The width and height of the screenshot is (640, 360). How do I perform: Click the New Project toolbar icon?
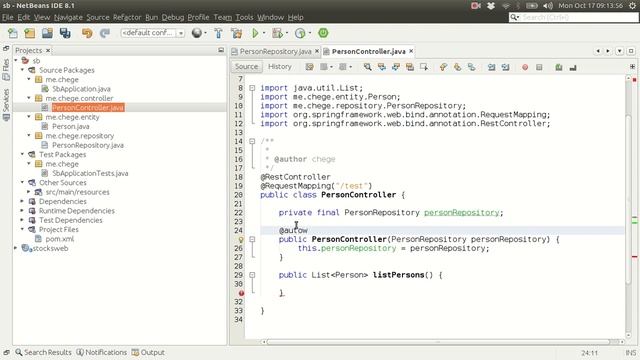(x=30, y=33)
